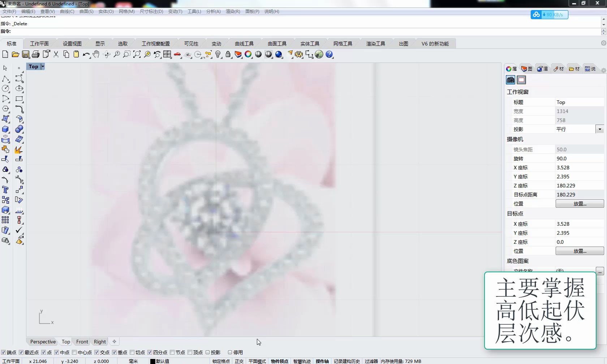Open the Top viewport title dropdown arrow
The image size is (607, 364).
click(x=43, y=66)
